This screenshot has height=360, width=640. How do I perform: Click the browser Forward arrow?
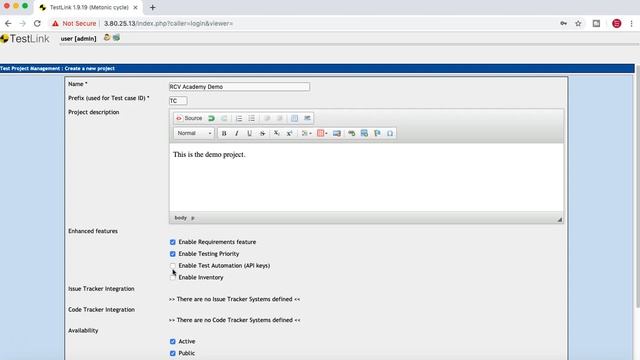tap(23, 24)
